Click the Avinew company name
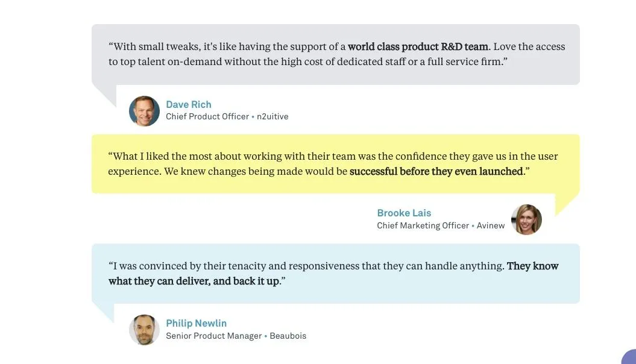 click(x=491, y=225)
